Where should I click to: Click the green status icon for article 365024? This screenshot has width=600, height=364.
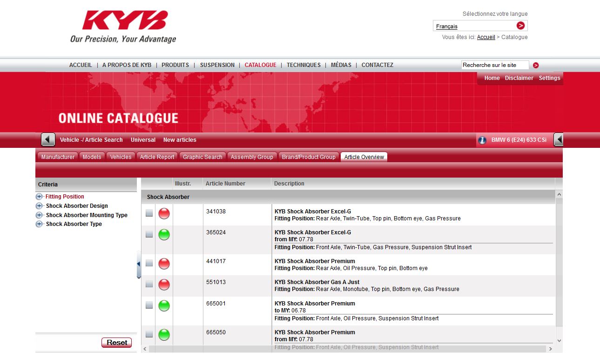pyautogui.click(x=164, y=235)
